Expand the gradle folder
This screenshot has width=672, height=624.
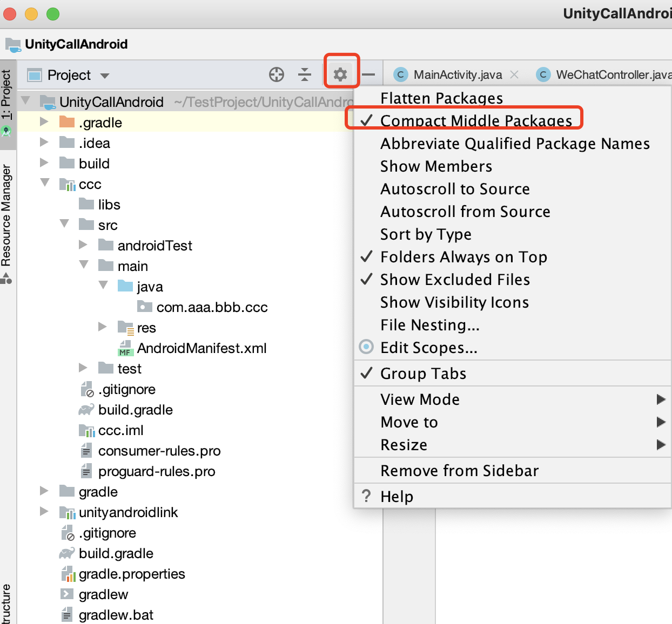pyautogui.click(x=44, y=491)
